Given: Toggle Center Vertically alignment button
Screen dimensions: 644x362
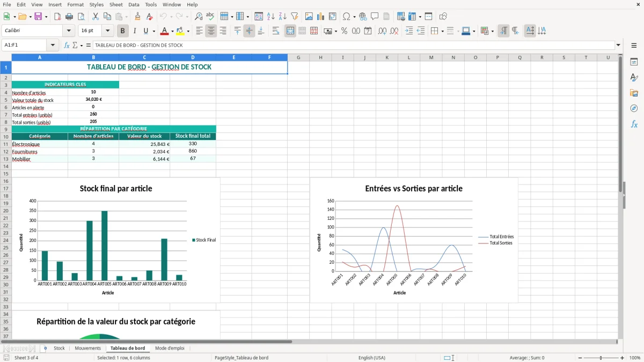Looking at the screenshot, I should click(x=249, y=31).
